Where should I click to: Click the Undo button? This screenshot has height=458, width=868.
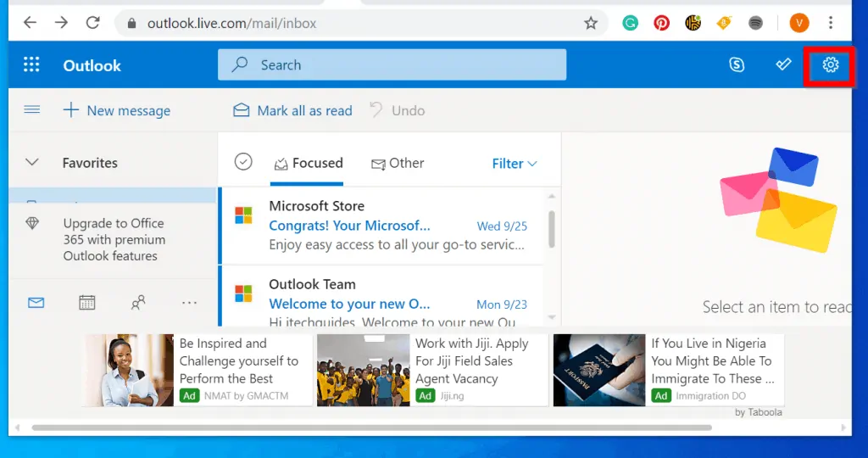pos(398,110)
